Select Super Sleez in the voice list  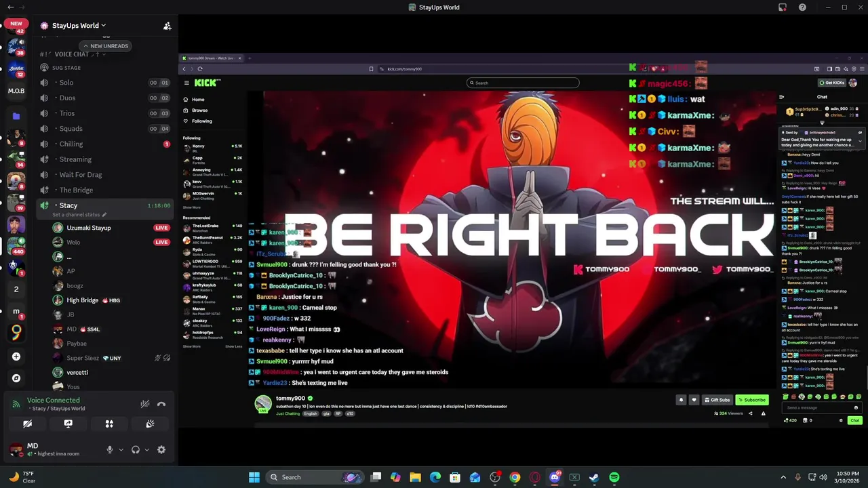click(112, 358)
